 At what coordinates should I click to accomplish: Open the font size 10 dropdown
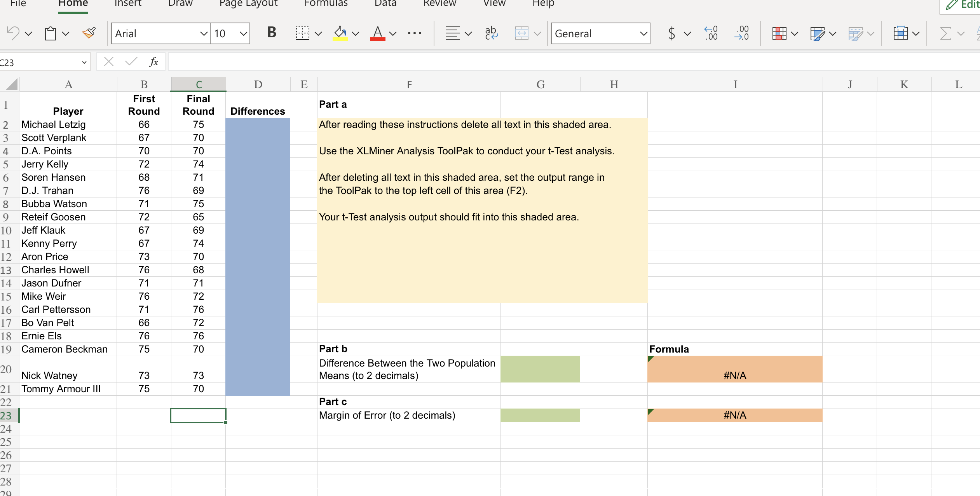click(243, 34)
